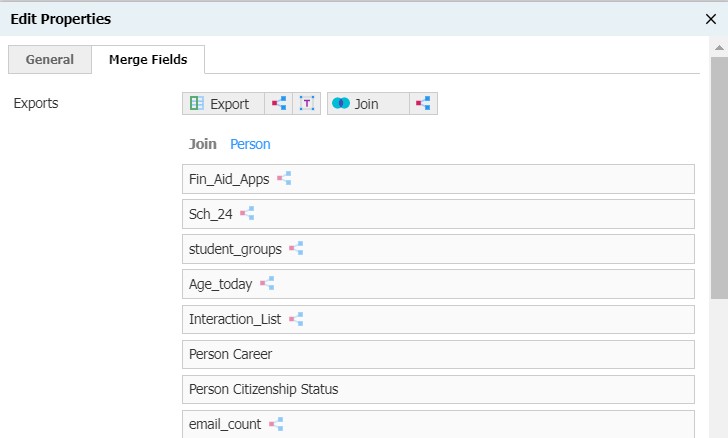The image size is (728, 438).
Task: Click the subquery icon next to Export
Action: point(279,104)
